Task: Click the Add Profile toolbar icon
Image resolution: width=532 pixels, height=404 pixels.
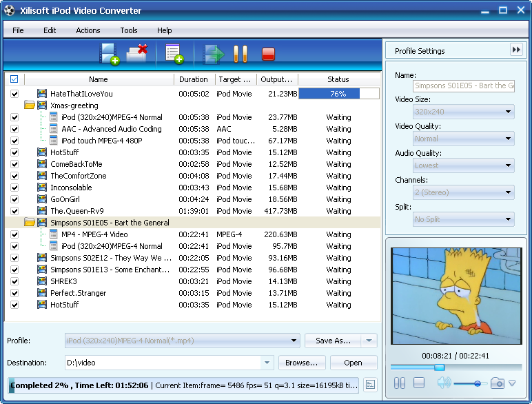Action: [x=174, y=54]
